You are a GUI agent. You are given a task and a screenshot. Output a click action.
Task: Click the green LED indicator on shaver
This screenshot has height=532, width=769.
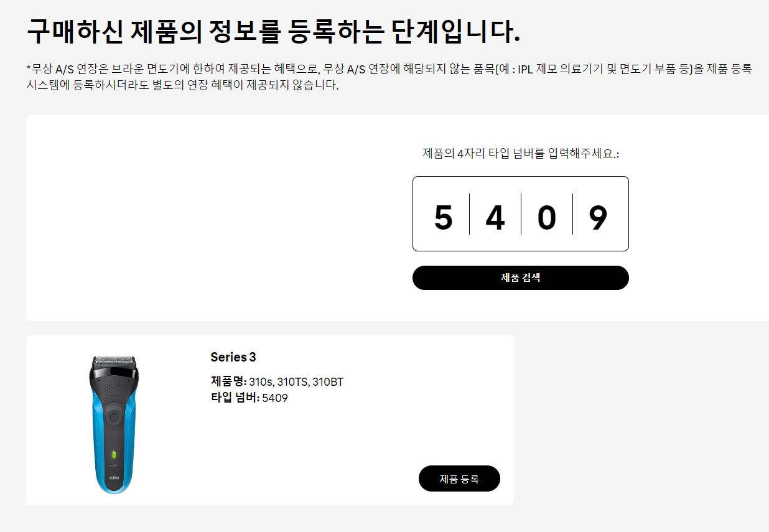click(x=114, y=453)
